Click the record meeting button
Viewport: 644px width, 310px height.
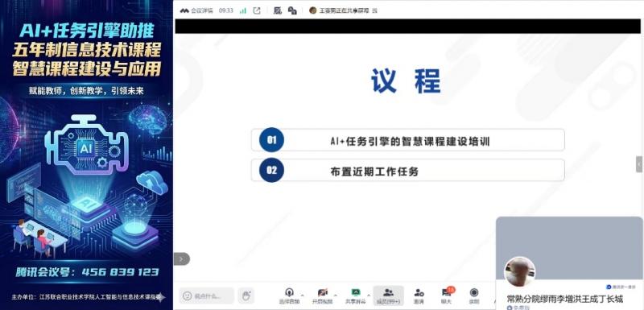[474, 296]
